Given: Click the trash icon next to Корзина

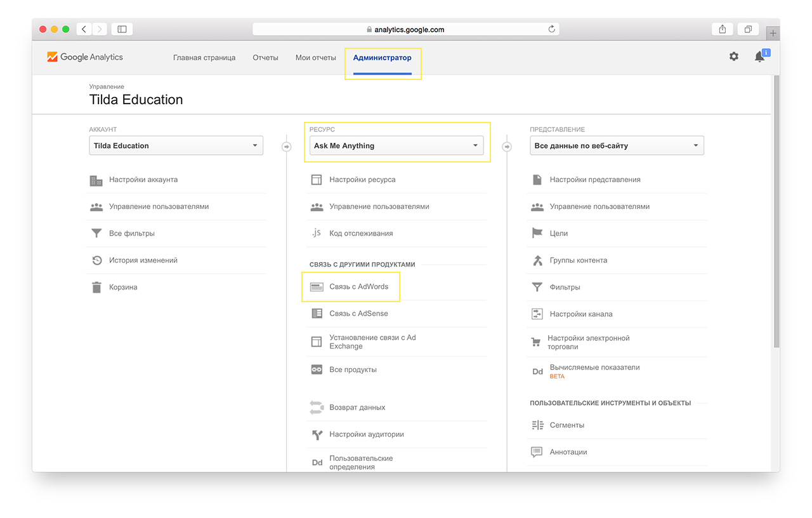Looking at the screenshot, I should pyautogui.click(x=96, y=288).
